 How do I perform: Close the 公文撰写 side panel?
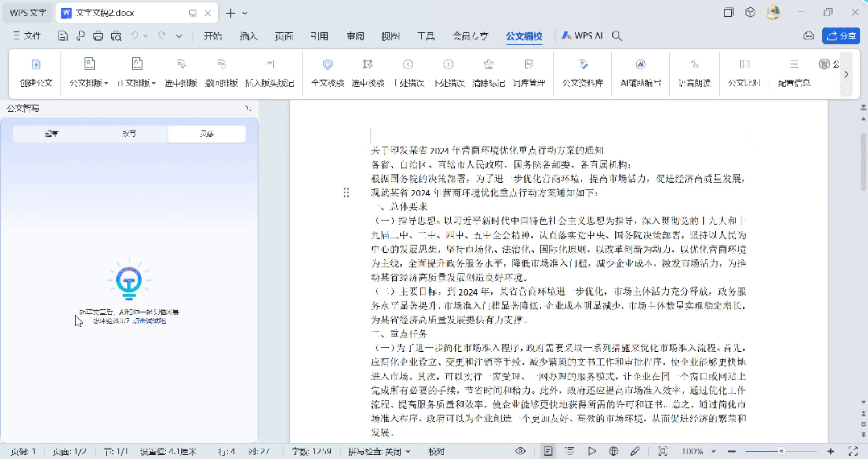(248, 108)
